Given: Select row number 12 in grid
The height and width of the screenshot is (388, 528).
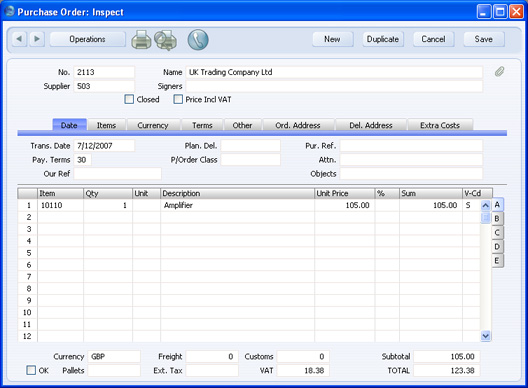Looking at the screenshot, I should [27, 336].
